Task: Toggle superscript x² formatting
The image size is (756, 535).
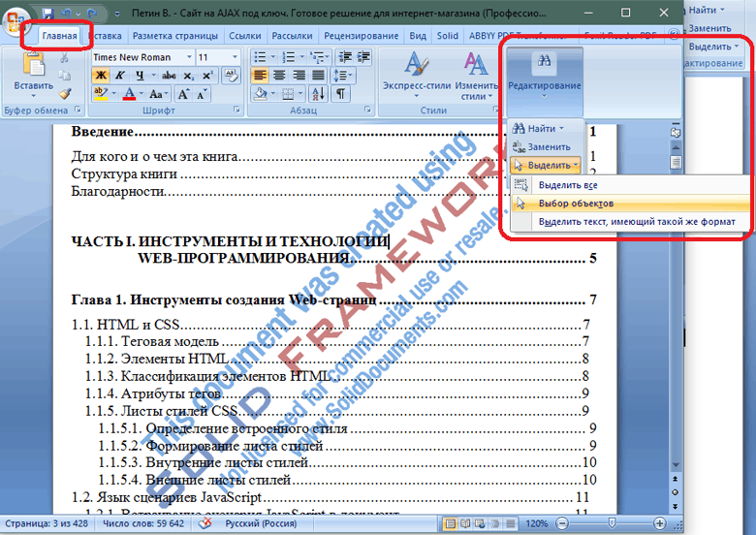Action: 206,76
